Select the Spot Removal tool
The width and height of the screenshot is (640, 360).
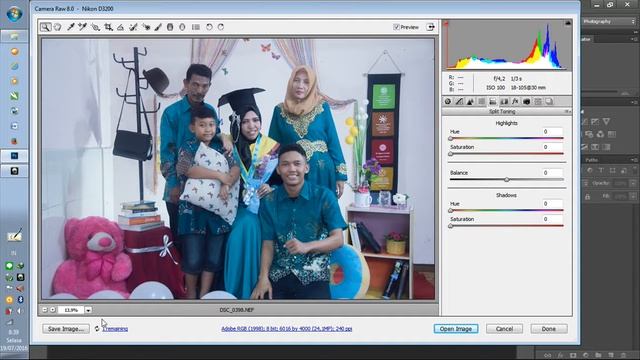coord(133,27)
